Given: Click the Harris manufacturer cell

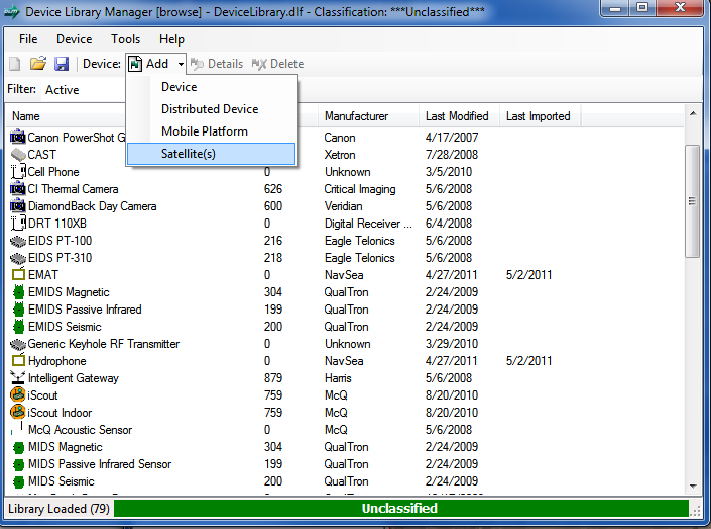Looking at the screenshot, I should point(338,378).
